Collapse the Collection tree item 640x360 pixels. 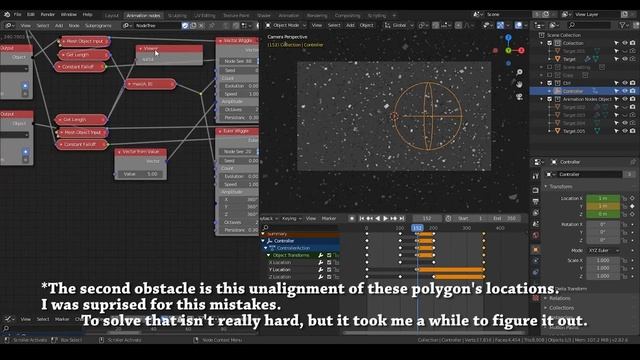click(x=542, y=43)
